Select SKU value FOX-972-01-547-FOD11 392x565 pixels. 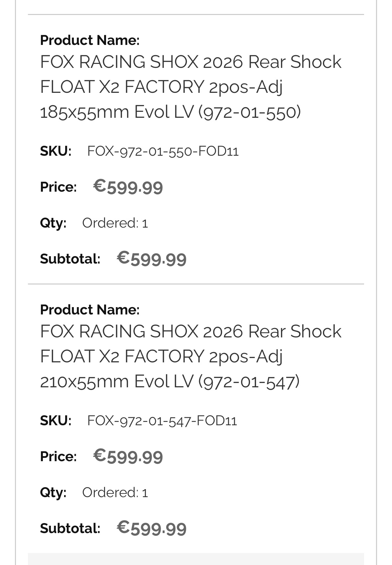(162, 421)
